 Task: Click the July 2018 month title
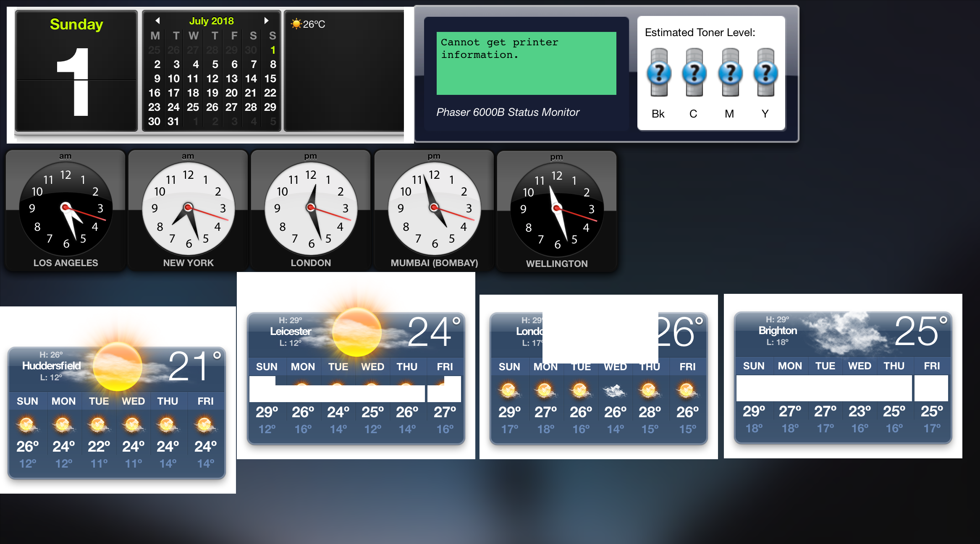211,21
